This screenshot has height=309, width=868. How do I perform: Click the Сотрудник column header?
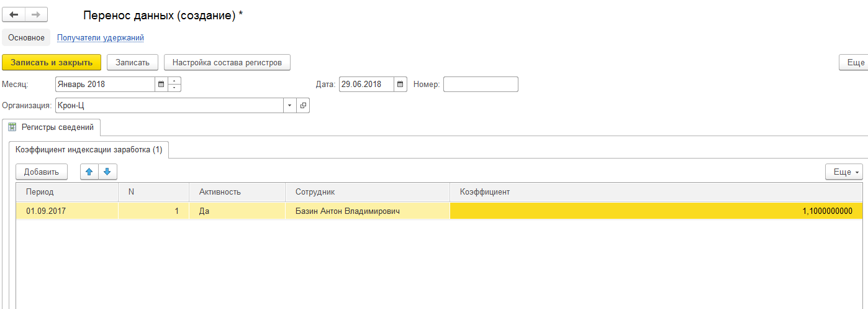pos(368,192)
